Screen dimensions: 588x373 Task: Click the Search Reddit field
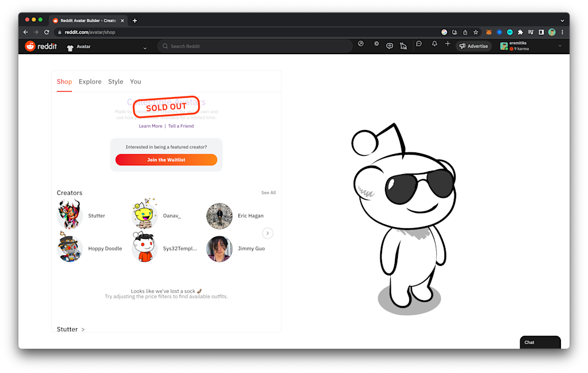point(255,46)
